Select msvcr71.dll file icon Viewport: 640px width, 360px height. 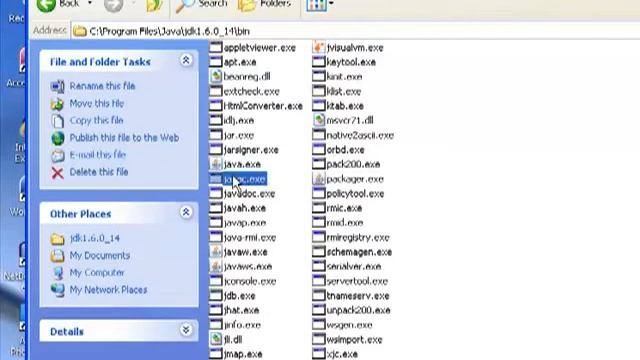(318, 120)
